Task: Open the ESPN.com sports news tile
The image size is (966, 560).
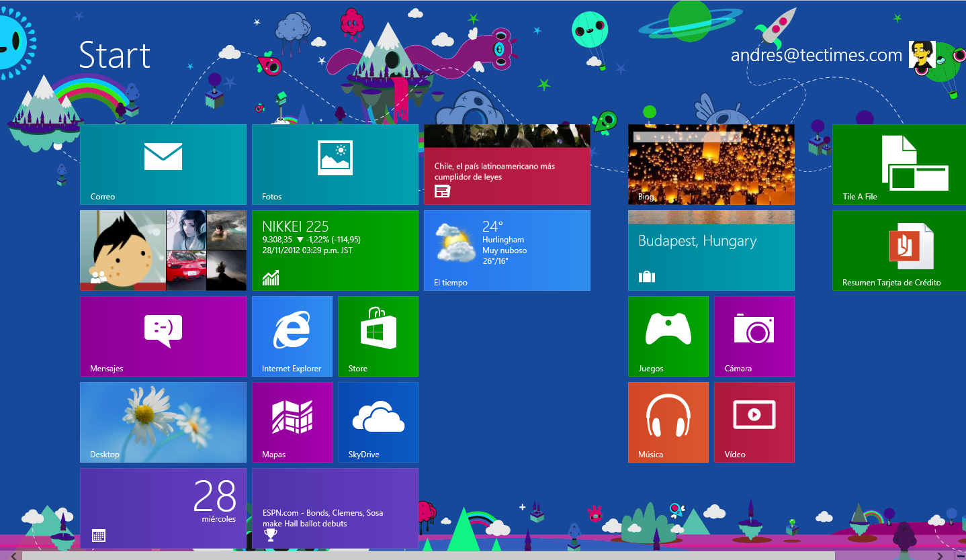Action: point(335,508)
